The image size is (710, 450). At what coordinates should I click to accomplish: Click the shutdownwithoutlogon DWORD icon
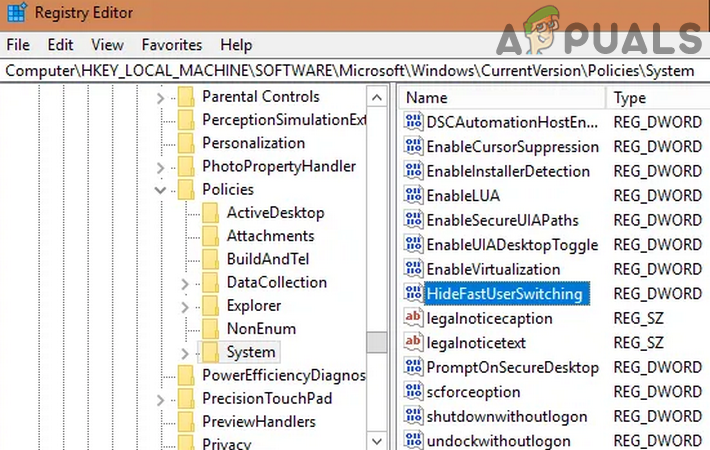[x=413, y=416]
